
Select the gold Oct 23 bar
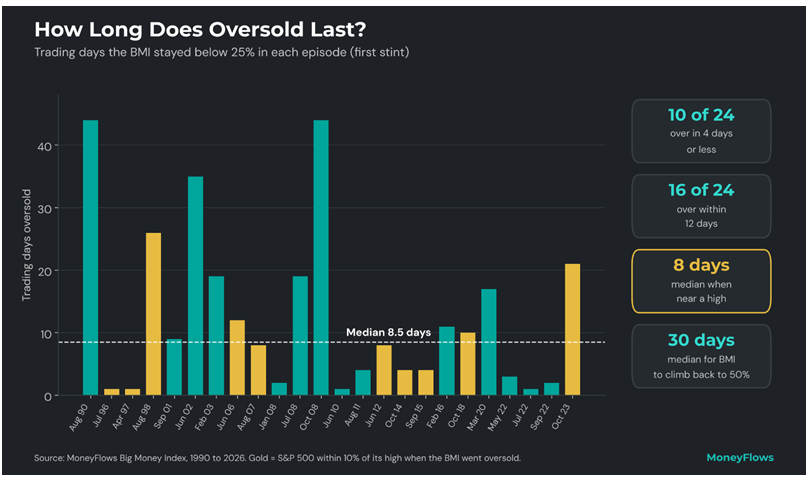point(572,330)
